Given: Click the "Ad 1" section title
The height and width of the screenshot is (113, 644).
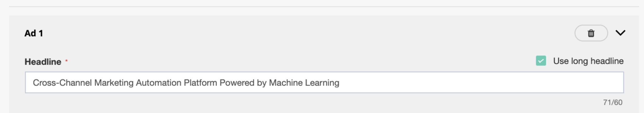Looking at the screenshot, I should point(34,33).
